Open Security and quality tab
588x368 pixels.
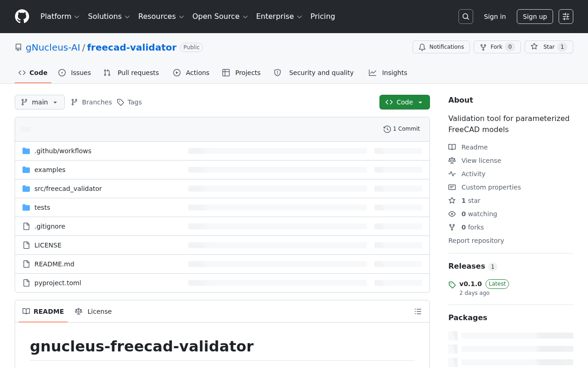pyautogui.click(x=314, y=73)
